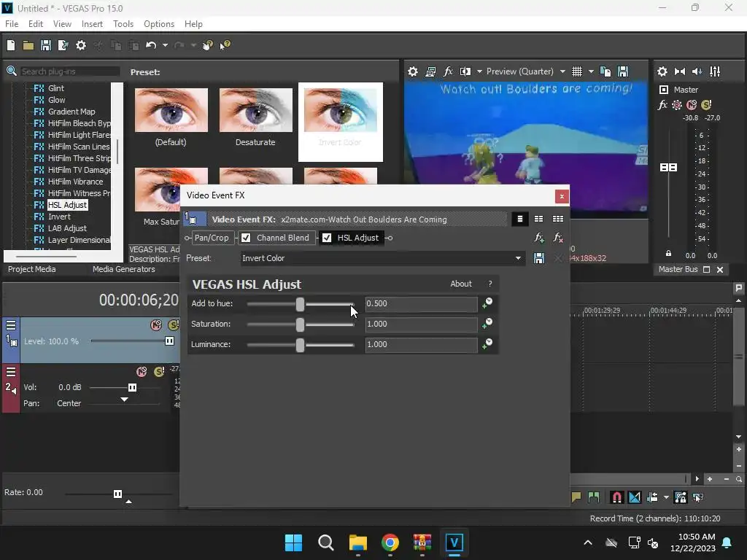Open the Insert menu
Viewport: 747px width, 560px height.
(x=92, y=24)
